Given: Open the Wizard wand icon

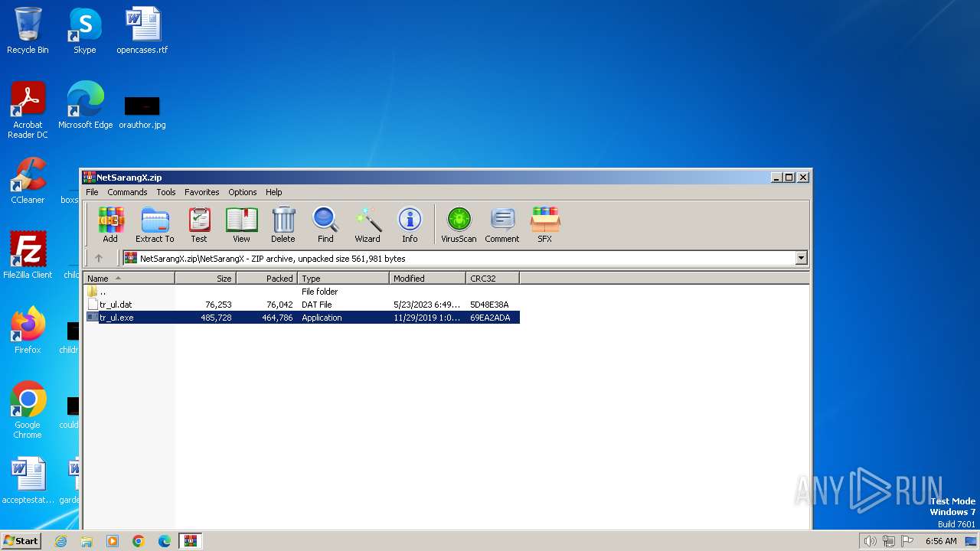Looking at the screenshot, I should point(367,224).
